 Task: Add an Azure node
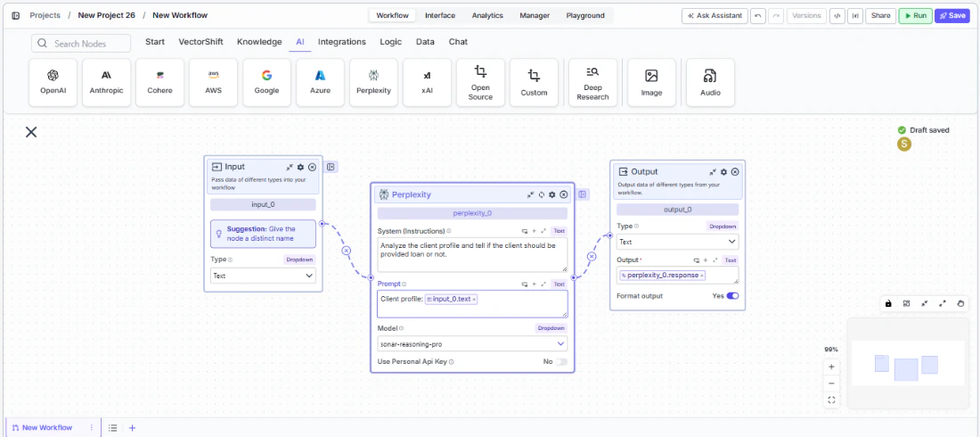click(x=320, y=83)
